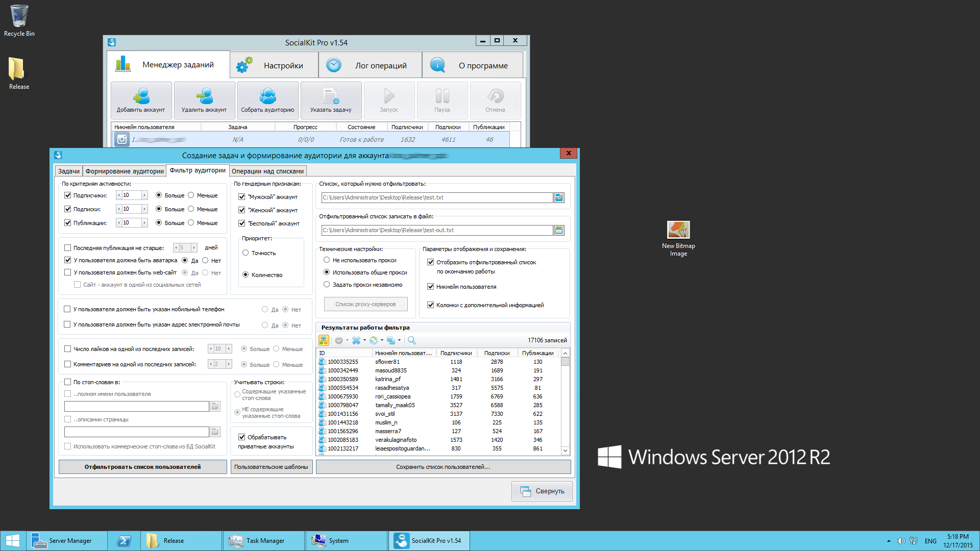Image resolution: width=980 pixels, height=551 pixels.
Task: Select Точность priority radio button
Action: pyautogui.click(x=246, y=253)
